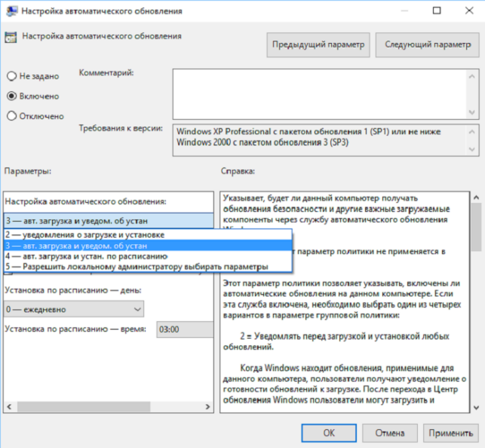Click help panel scrollbar down arrow
485x448 pixels.
click(x=477, y=408)
